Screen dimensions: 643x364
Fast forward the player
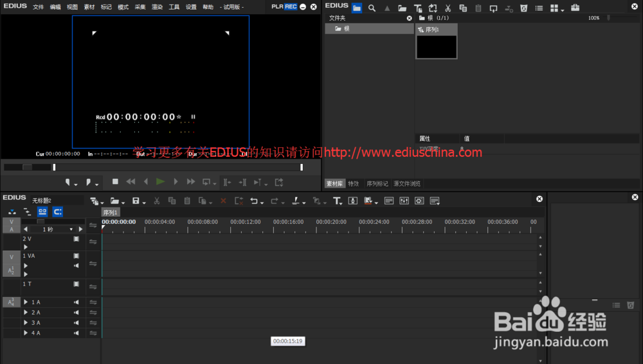(191, 181)
